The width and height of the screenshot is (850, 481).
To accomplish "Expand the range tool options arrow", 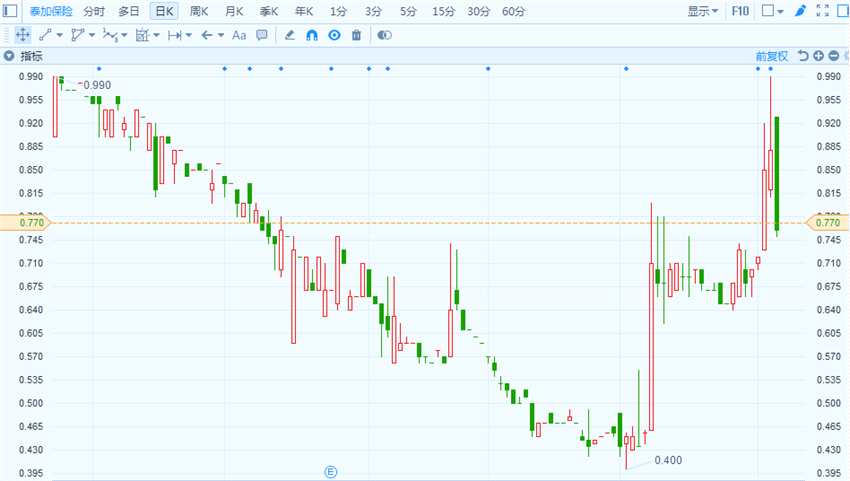I will click(x=189, y=35).
